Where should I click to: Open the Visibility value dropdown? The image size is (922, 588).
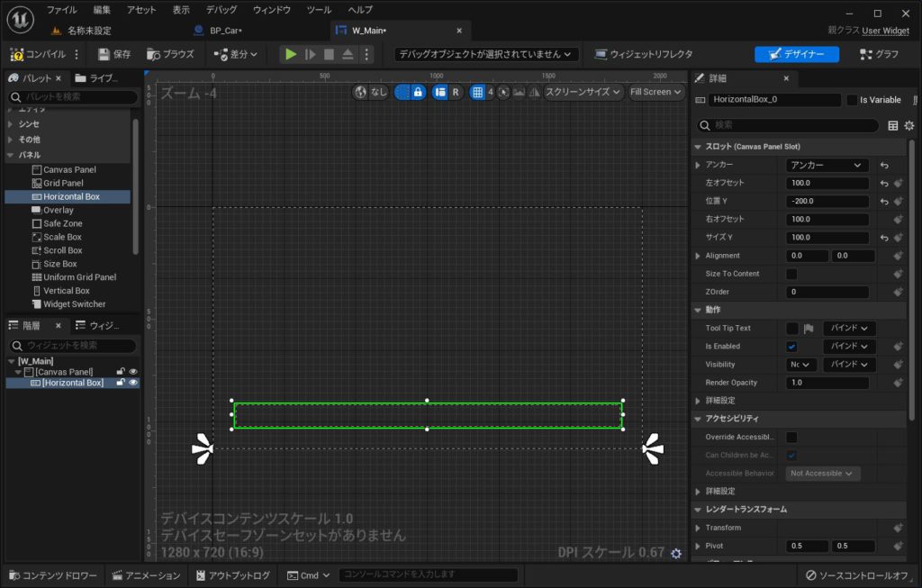pos(800,365)
